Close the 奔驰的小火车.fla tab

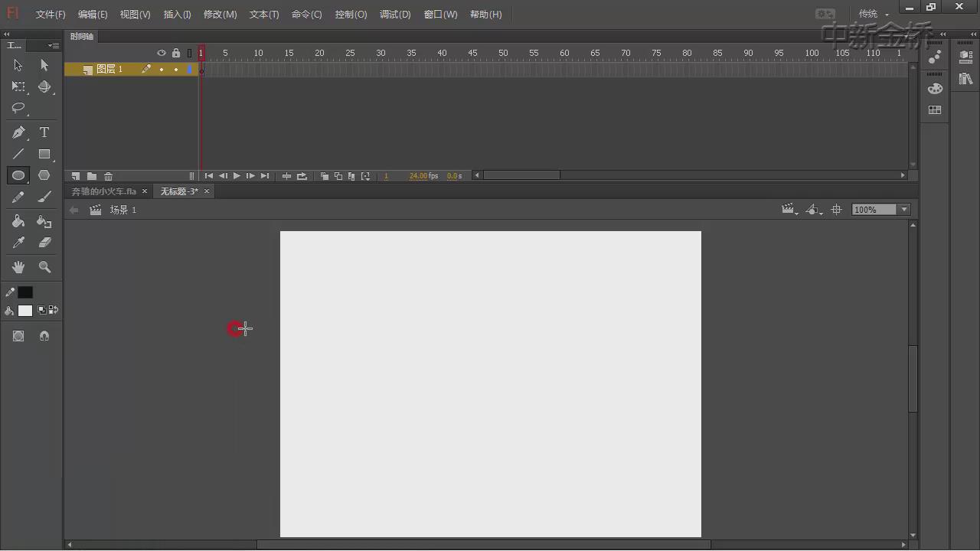click(144, 191)
